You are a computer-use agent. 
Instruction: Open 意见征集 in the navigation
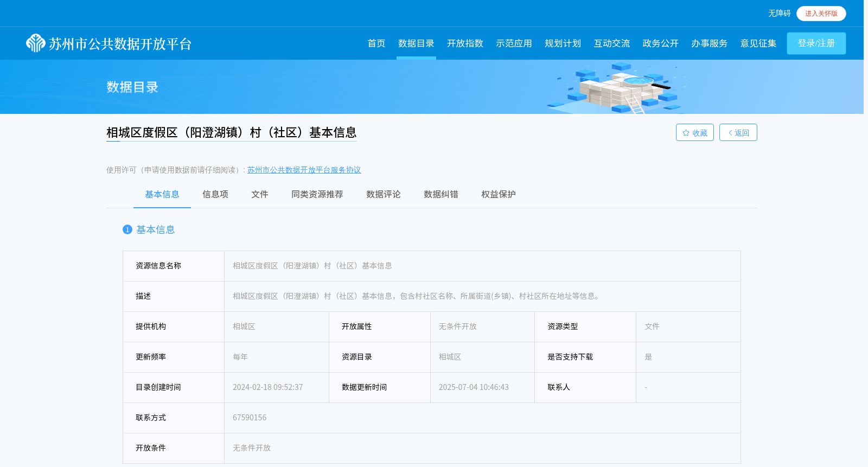click(x=758, y=43)
